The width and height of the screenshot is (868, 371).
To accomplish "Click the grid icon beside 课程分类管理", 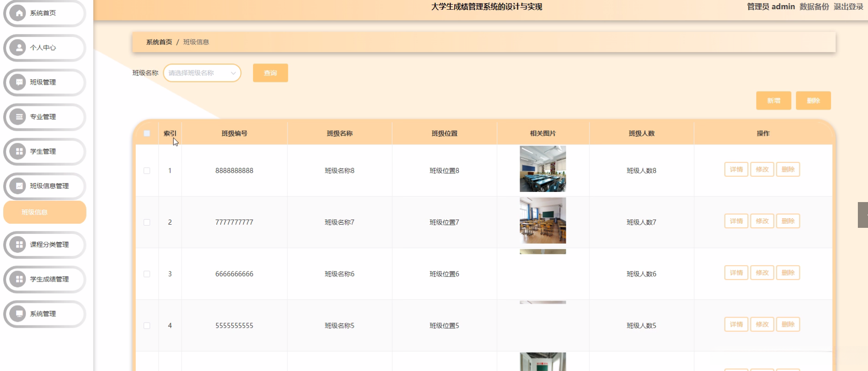I will (18, 244).
